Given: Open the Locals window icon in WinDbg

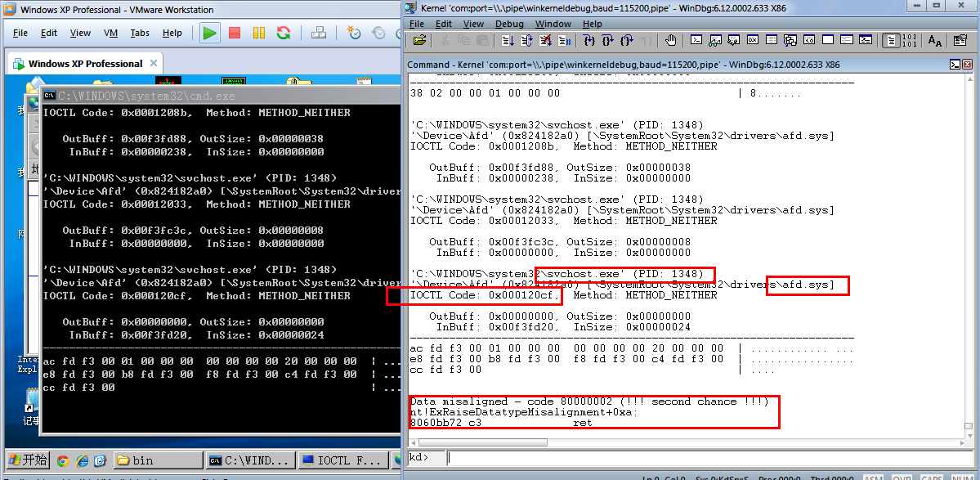Looking at the screenshot, I should click(734, 40).
